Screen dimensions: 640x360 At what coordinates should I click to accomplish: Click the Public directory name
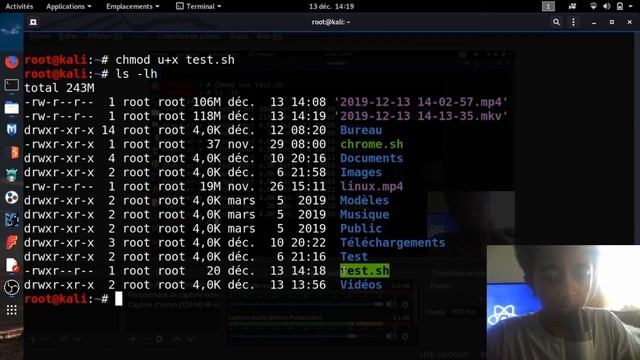pyautogui.click(x=361, y=229)
